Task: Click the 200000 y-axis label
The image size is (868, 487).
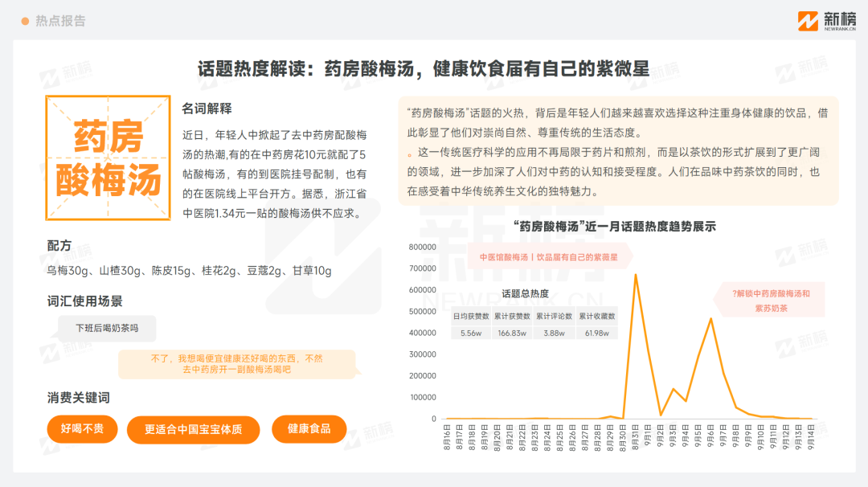Action: pyautogui.click(x=423, y=376)
